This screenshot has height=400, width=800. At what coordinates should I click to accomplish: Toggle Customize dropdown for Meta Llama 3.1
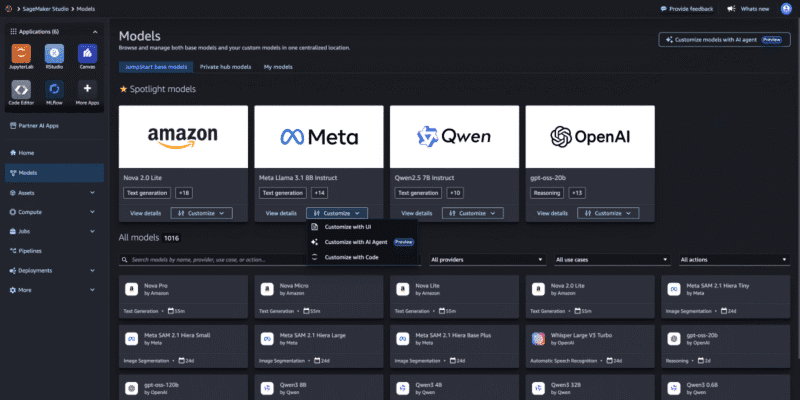337,213
